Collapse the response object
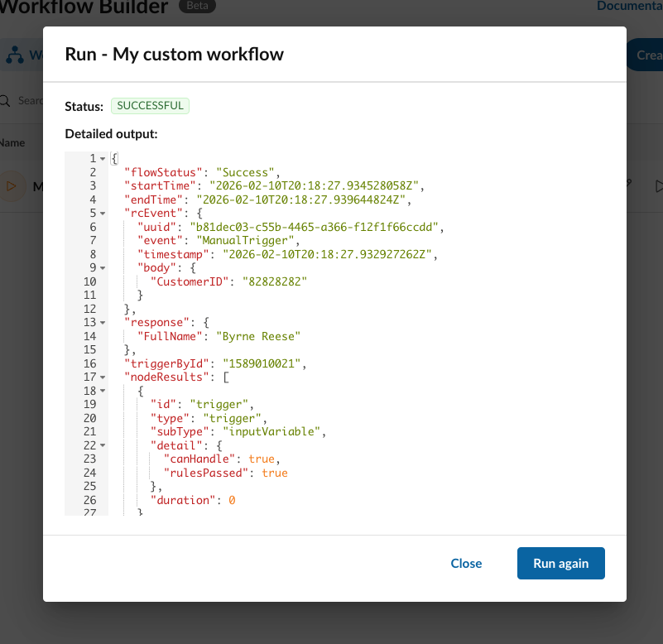 coord(102,322)
